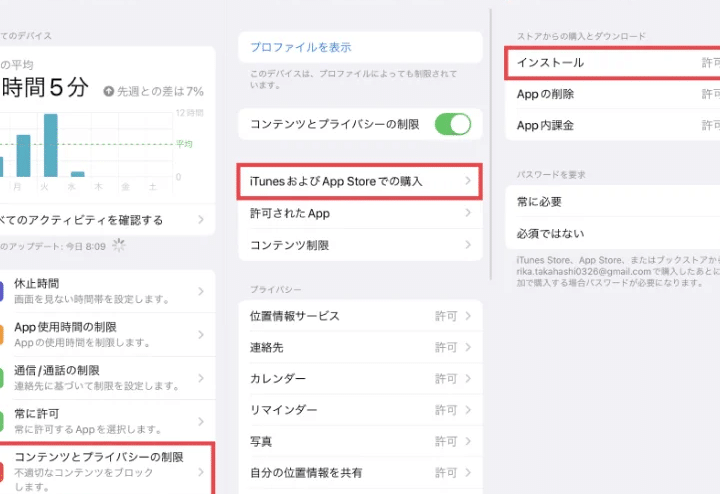Image resolution: width=720 pixels, height=494 pixels.
Task: Expand コンテンツ制限 chevron
Action: pos(467,245)
